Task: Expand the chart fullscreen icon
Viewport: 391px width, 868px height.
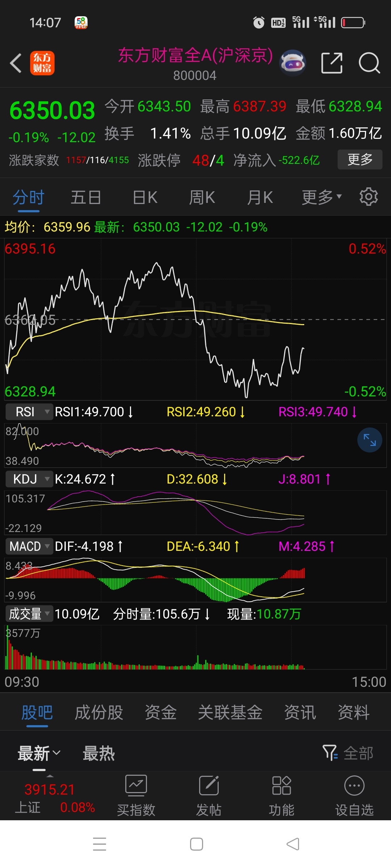Action: coord(370,440)
